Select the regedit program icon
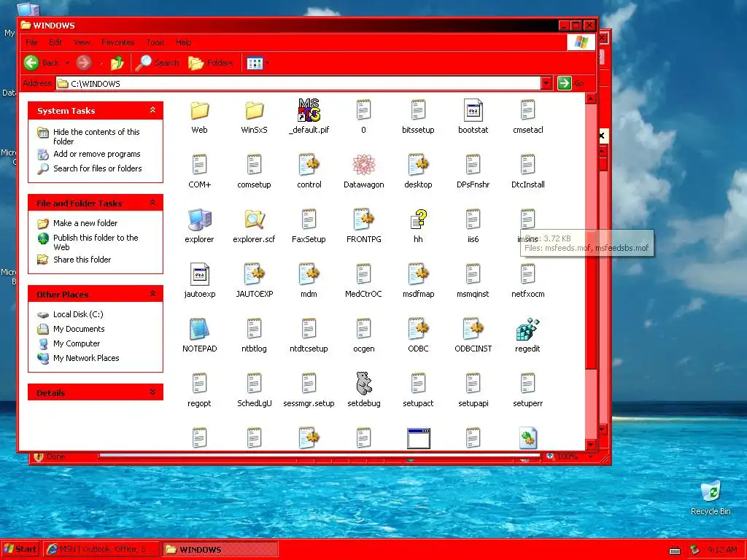The height and width of the screenshot is (560, 747). pyautogui.click(x=527, y=329)
